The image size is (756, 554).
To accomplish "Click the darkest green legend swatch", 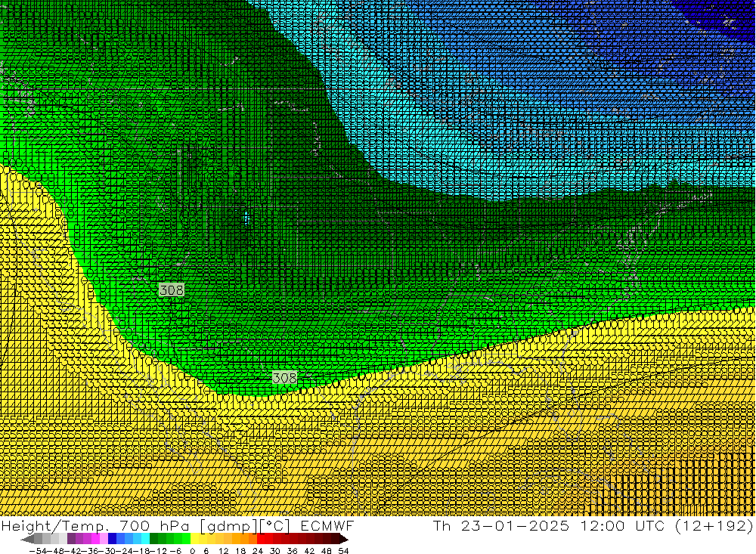I will (x=153, y=539).
